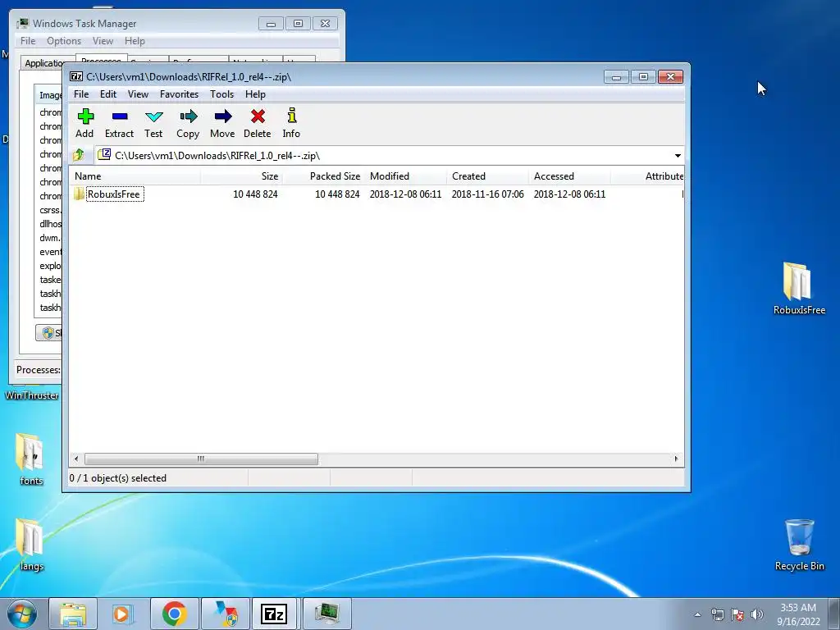Sort archive list by Size column
840x630 pixels.
[x=242, y=176]
